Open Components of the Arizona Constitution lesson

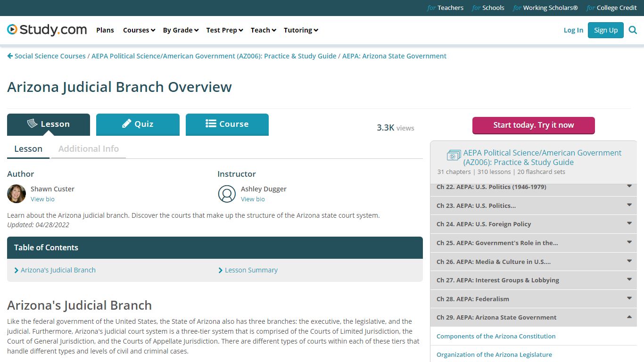(496, 336)
